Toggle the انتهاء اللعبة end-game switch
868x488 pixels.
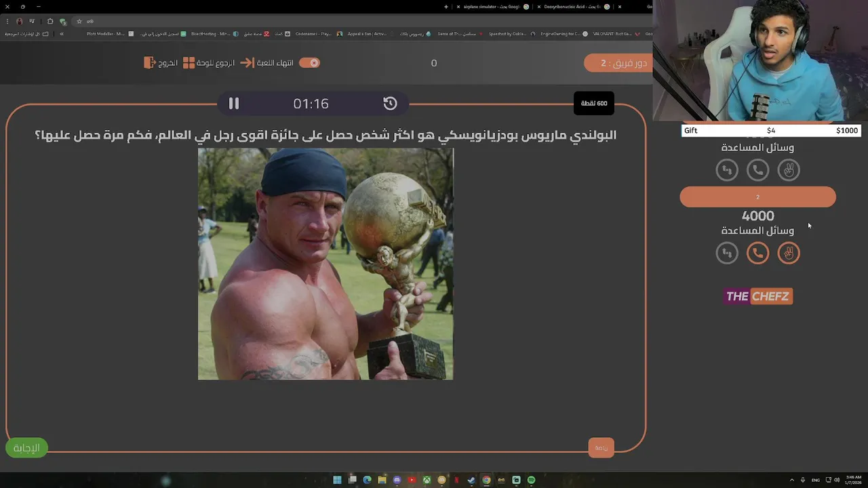(x=309, y=63)
